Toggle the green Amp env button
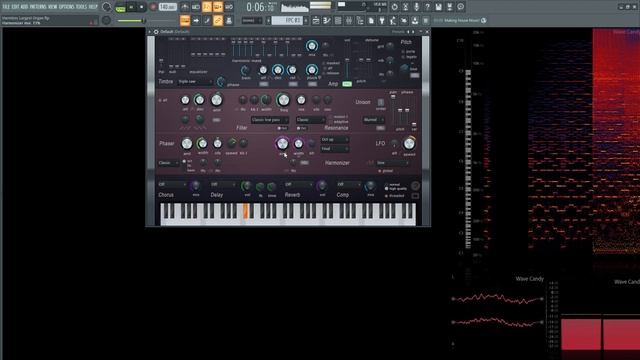This screenshot has height=360, width=640. coord(347,84)
